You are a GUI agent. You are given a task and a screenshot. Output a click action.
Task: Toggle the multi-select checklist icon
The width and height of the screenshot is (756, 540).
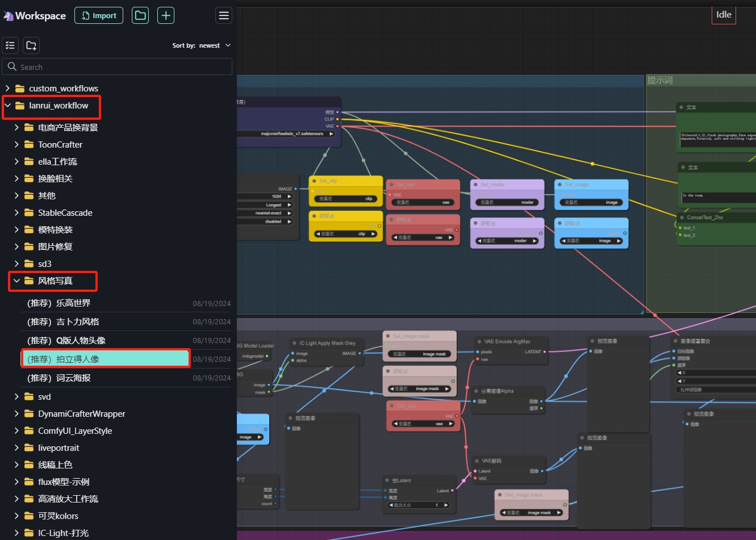pos(10,45)
